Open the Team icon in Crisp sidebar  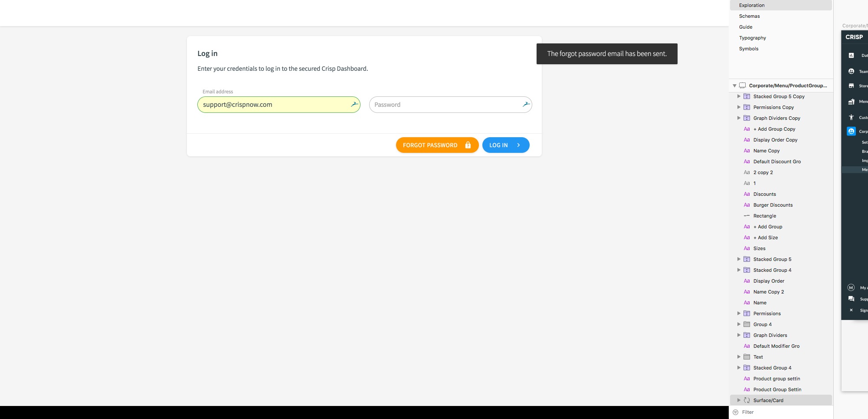(851, 71)
